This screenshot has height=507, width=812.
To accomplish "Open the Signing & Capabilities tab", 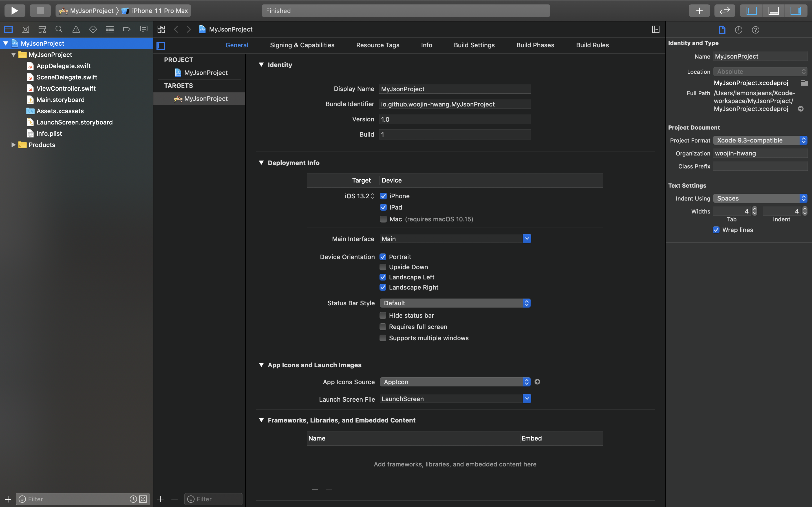I will point(302,45).
